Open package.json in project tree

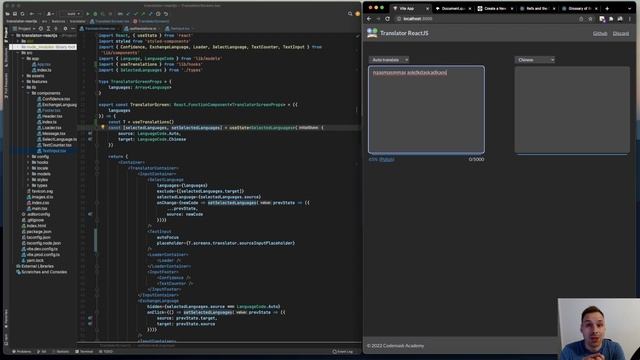[x=36, y=231]
